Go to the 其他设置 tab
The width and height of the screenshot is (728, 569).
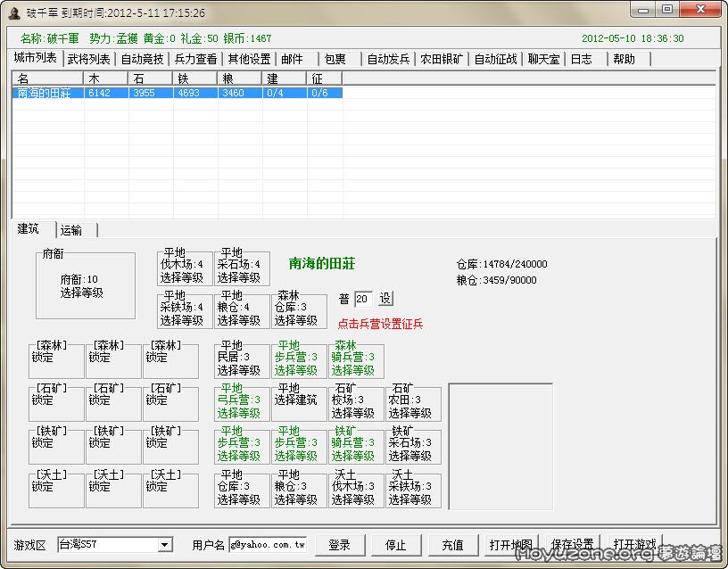coord(249,59)
